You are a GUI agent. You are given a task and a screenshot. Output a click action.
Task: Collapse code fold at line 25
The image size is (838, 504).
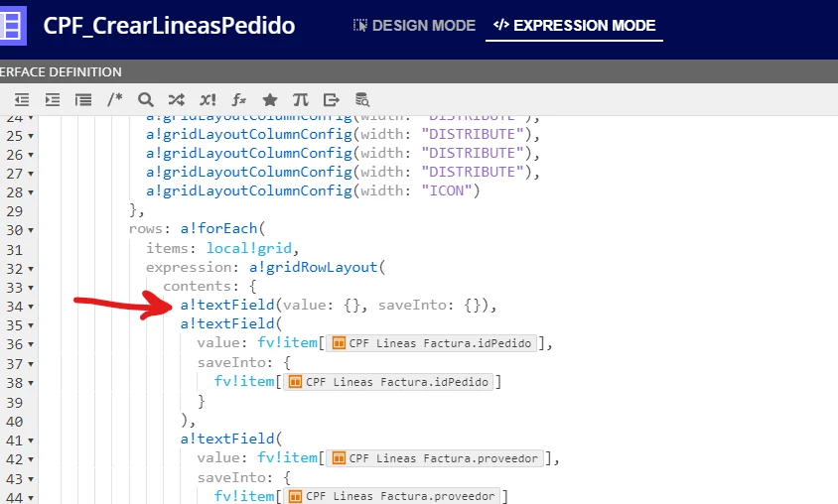[x=31, y=136]
